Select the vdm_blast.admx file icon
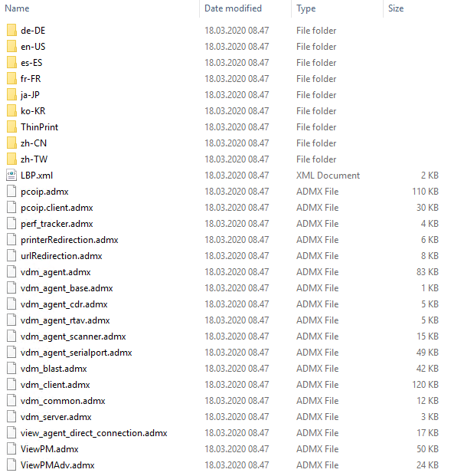Screen dimensions: 451x476 pyautogui.click(x=11, y=368)
